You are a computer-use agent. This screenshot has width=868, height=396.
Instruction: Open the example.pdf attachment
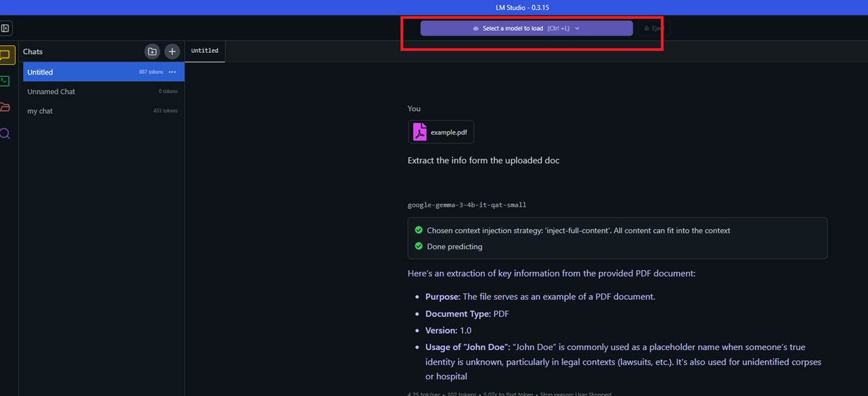click(441, 132)
